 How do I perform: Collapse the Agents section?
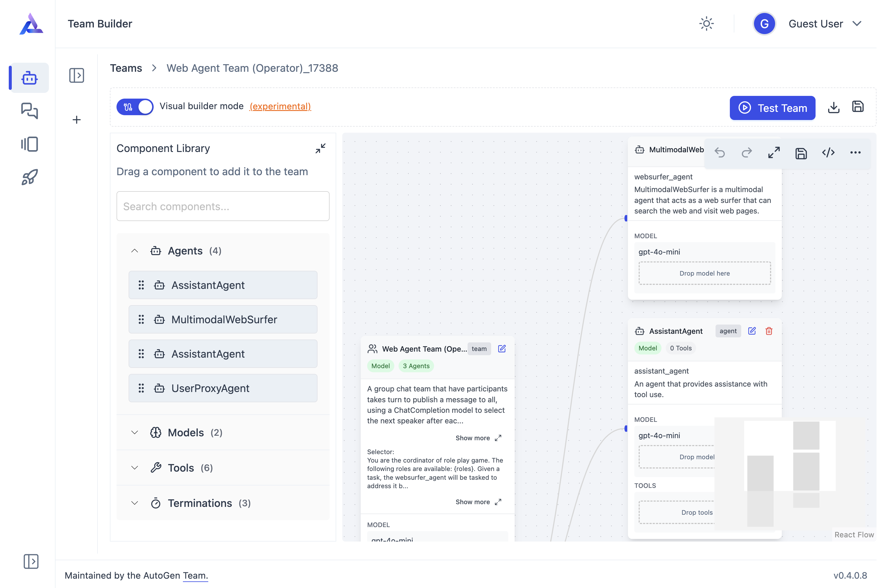click(x=135, y=251)
